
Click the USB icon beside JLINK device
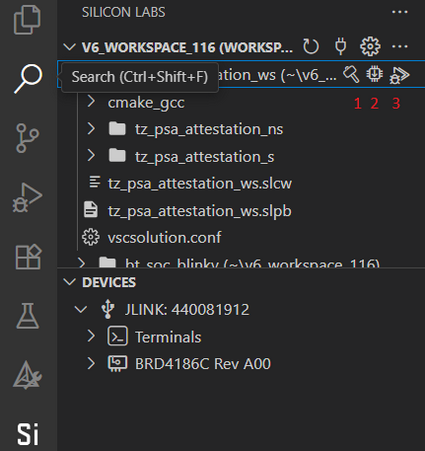click(x=108, y=309)
